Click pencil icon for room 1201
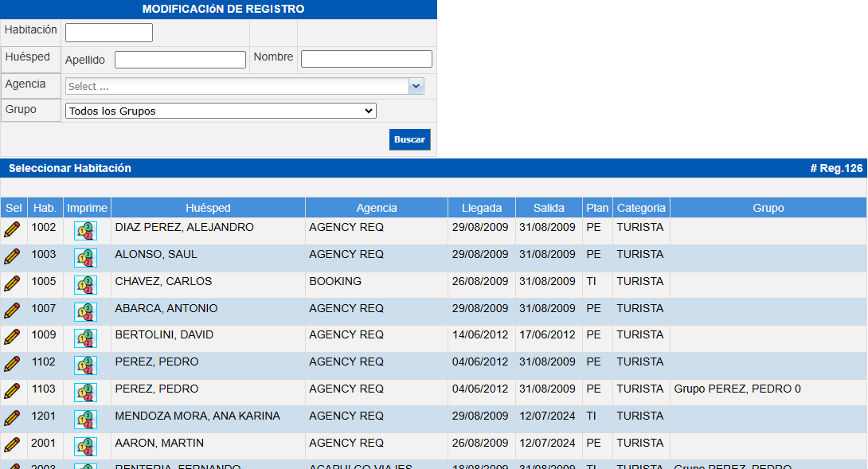Image resolution: width=868 pixels, height=469 pixels. coord(12,417)
